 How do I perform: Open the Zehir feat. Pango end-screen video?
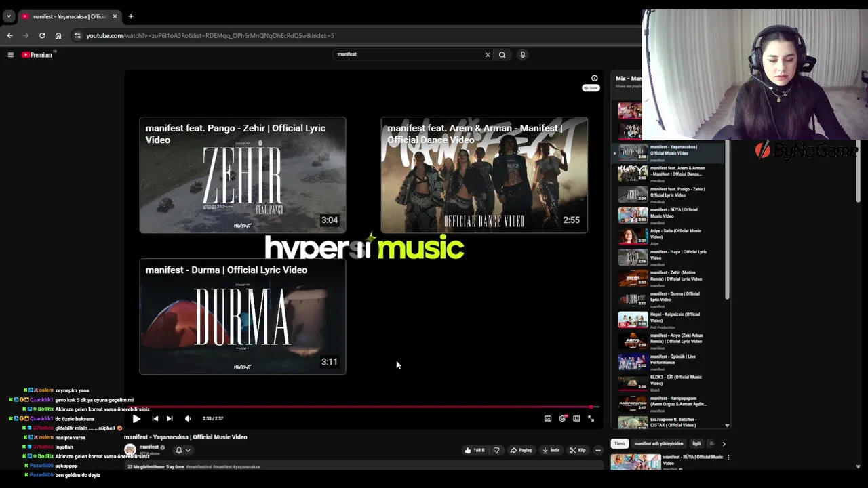[x=243, y=175]
